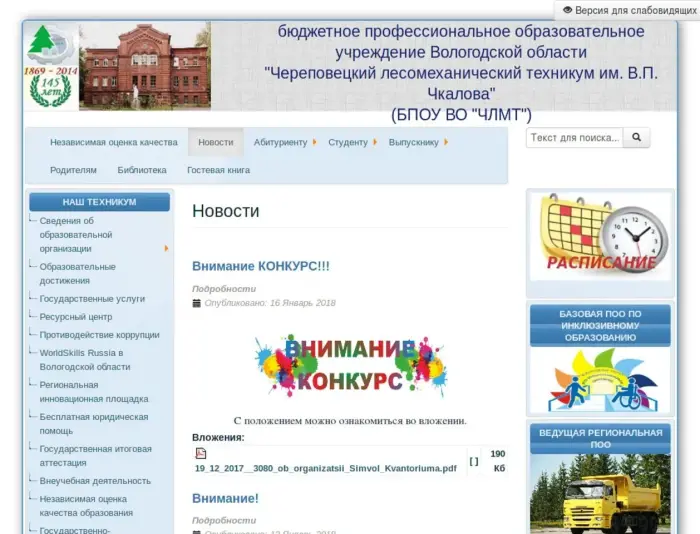Click БАЗОВАЯ ПОО ПО ИНКЛЮЗИВНОМУ ОБРАЗОВАНИЮ header
The image size is (700, 534).
600,325
